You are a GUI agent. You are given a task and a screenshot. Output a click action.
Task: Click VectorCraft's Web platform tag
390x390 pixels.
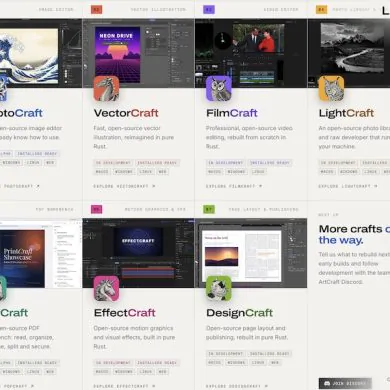(163, 172)
